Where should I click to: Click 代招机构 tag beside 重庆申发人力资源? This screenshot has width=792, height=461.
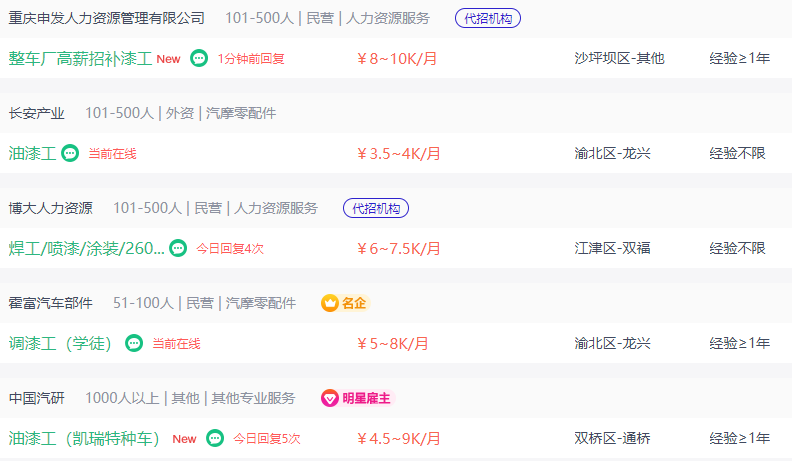(x=488, y=18)
